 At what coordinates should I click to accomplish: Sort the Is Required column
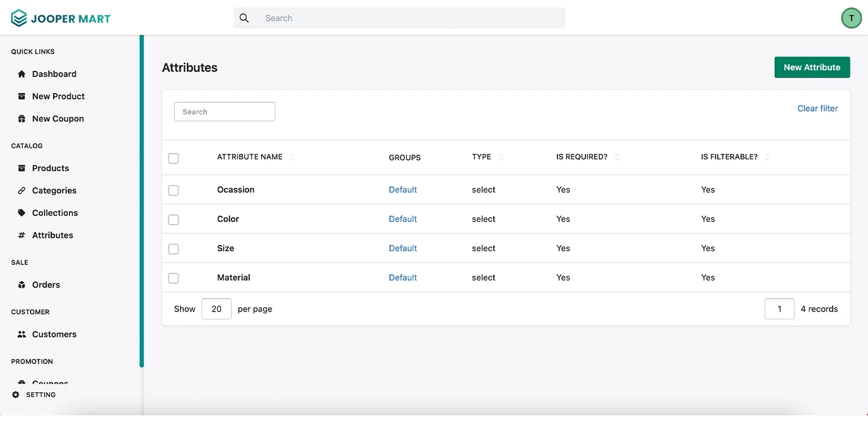(617, 157)
